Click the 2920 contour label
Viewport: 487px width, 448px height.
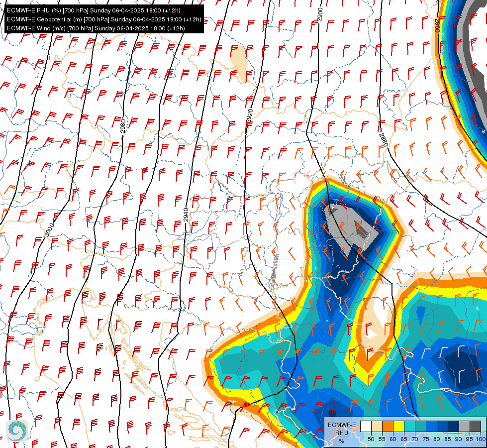point(250,115)
